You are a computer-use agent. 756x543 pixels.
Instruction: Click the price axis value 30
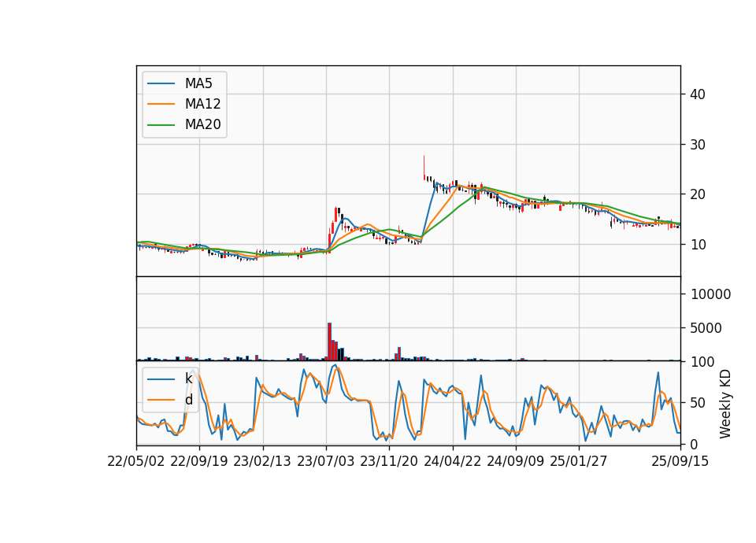[x=698, y=145]
